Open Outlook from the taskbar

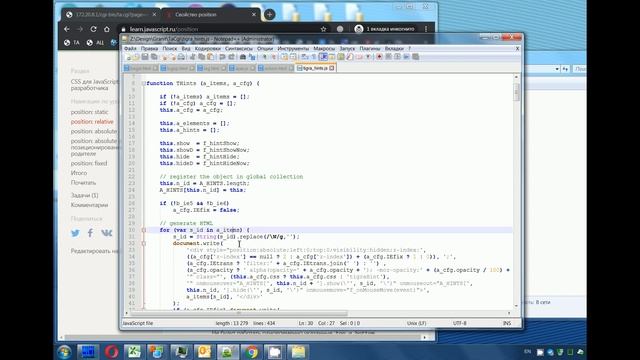[204, 352]
